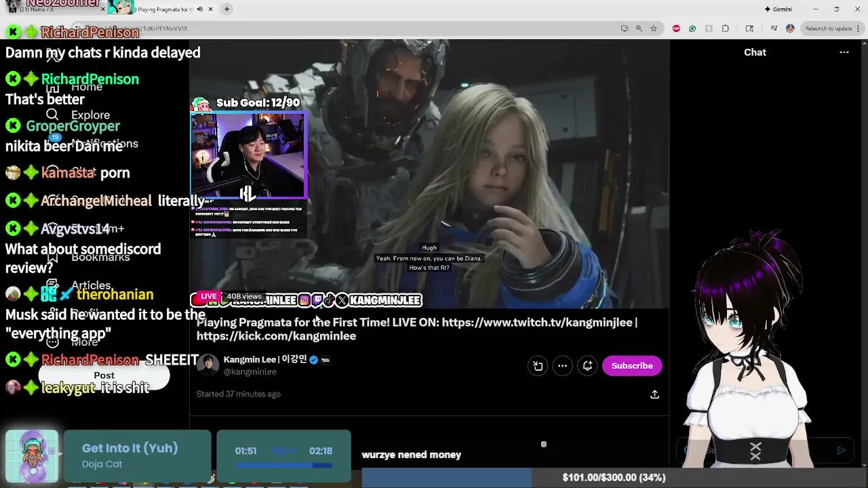
Task: Click the ArchangelMicheal chat username
Action: 96,201
